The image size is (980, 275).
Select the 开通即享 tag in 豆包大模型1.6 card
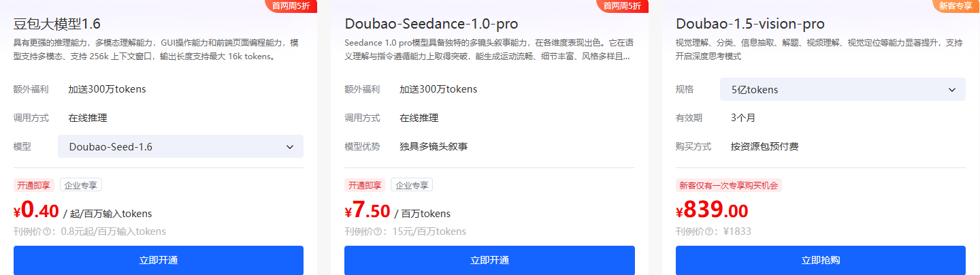(34, 185)
